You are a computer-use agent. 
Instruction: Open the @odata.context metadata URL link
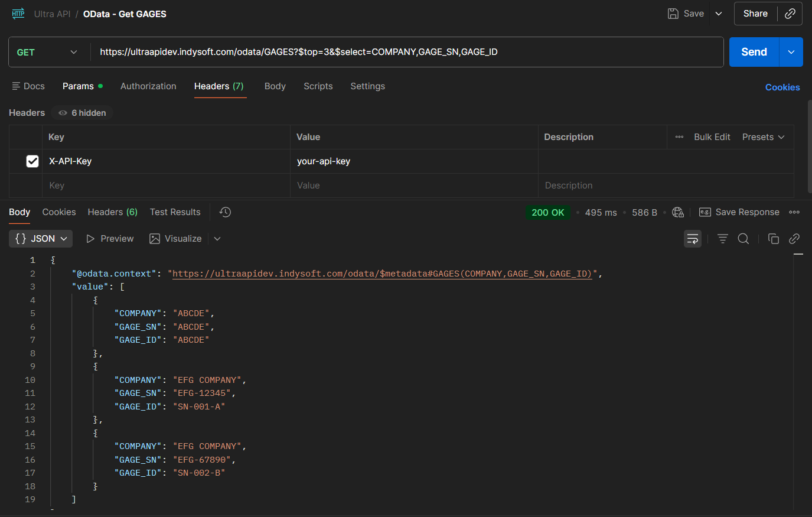[x=381, y=274]
